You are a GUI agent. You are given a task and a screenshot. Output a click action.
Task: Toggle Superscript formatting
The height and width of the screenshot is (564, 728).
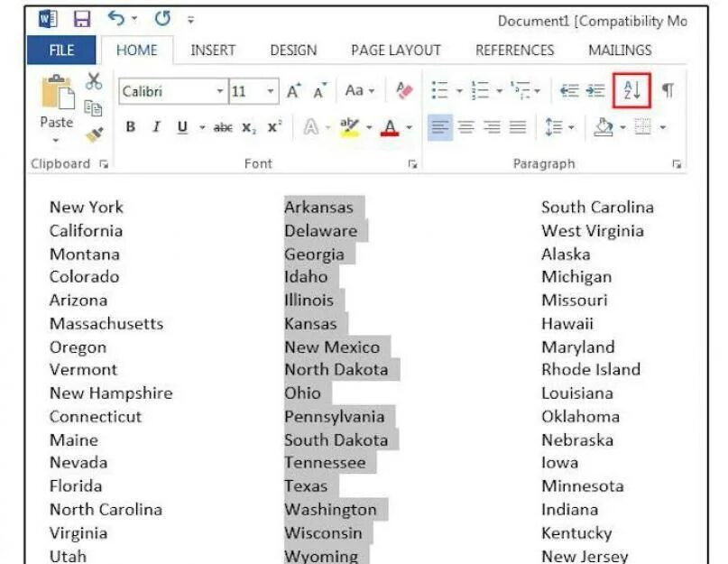coord(274,126)
